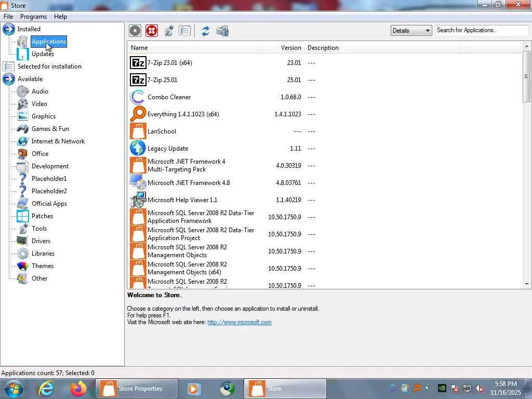This screenshot has height=399, width=532.
Task: Sort the list by Version column header
Action: click(281, 48)
